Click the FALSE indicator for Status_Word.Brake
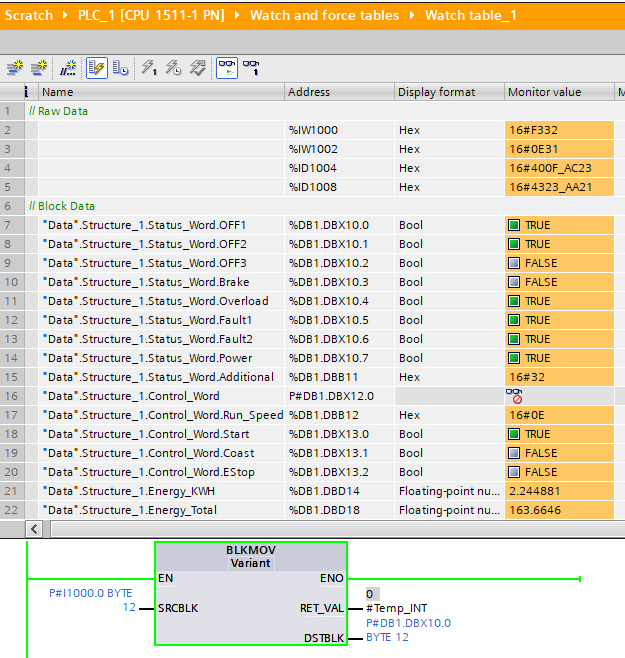The width and height of the screenshot is (625, 658). [x=514, y=282]
